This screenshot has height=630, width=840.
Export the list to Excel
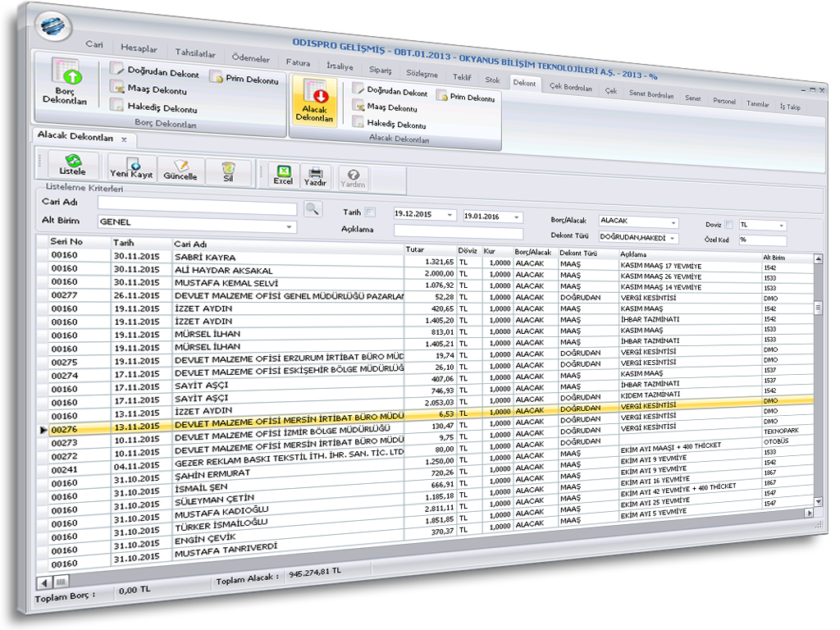pos(283,175)
